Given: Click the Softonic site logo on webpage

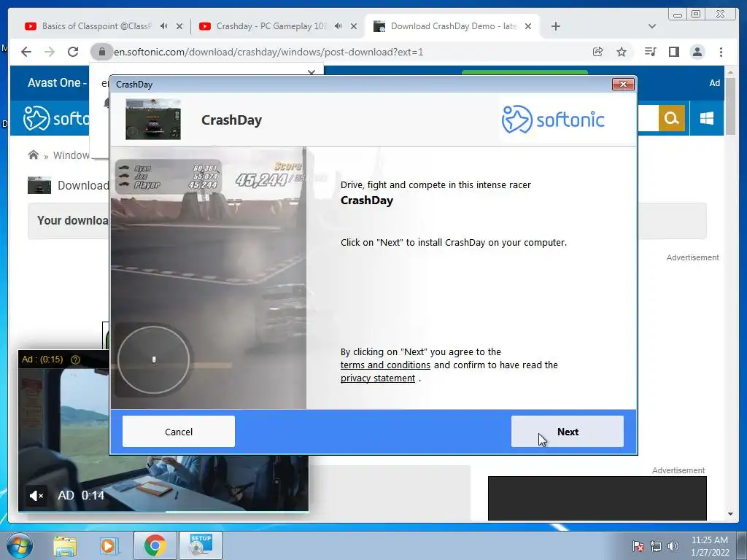Looking at the screenshot, I should (56, 118).
